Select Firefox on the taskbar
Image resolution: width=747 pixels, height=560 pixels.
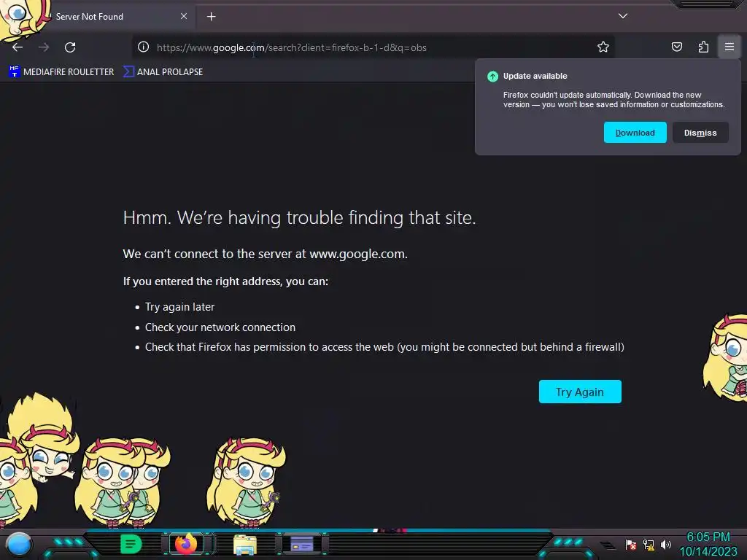[186, 544]
